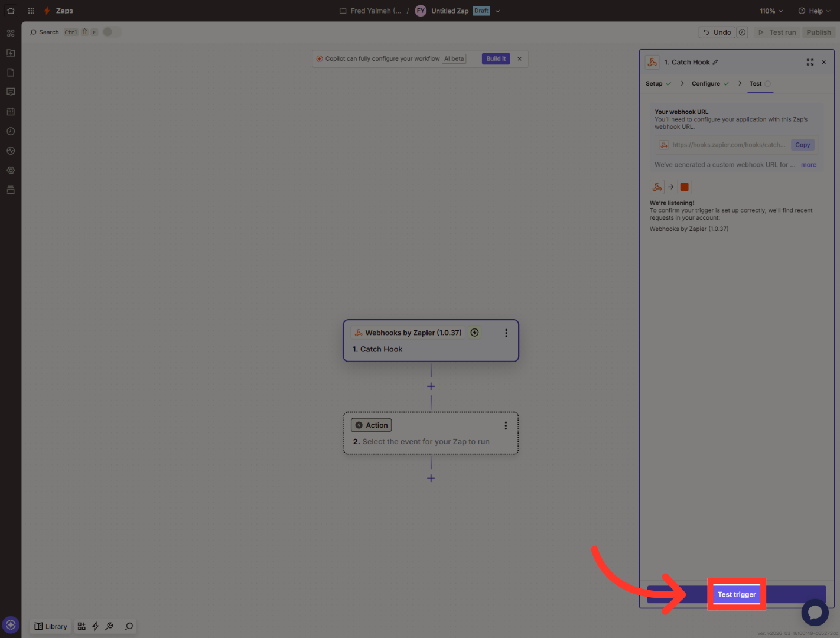This screenshot has width=840, height=638.
Task: Select the Action step placeholder card
Action: click(x=431, y=433)
